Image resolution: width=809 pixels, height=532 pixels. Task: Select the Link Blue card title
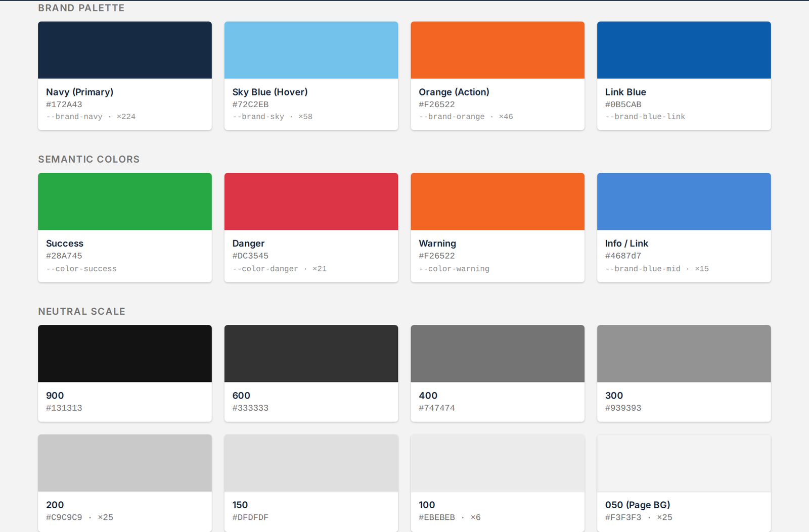pyautogui.click(x=625, y=92)
